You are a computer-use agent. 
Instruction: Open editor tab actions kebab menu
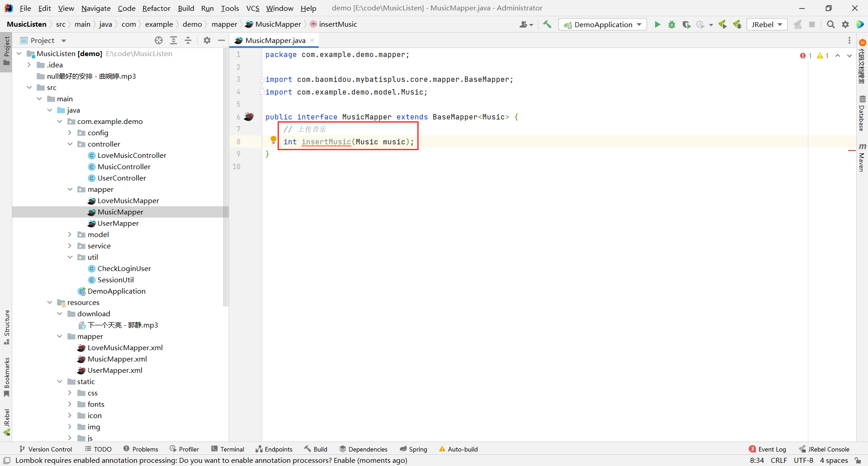click(849, 40)
